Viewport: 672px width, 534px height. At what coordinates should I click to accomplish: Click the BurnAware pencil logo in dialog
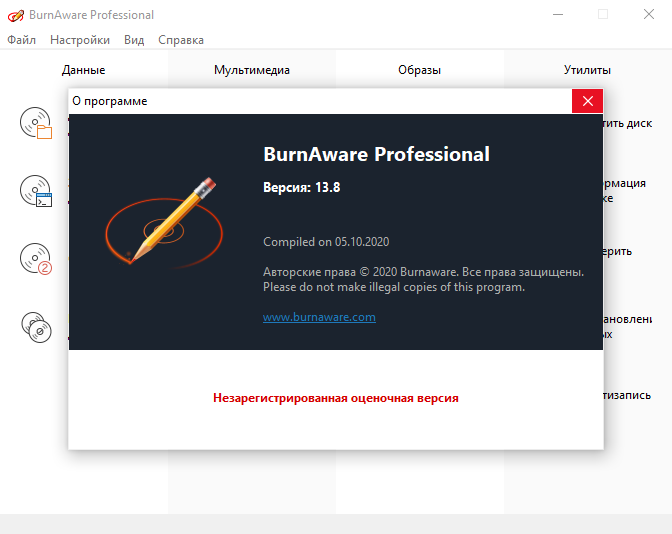pyautogui.click(x=164, y=222)
